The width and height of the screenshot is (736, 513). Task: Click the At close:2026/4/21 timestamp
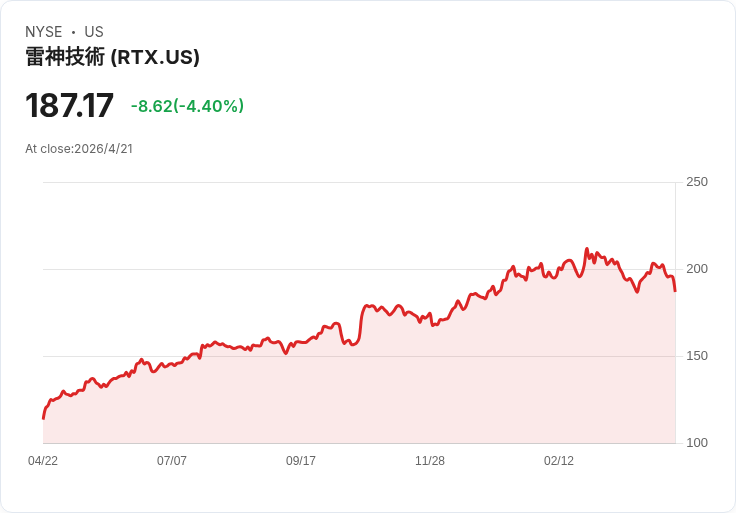point(79,149)
